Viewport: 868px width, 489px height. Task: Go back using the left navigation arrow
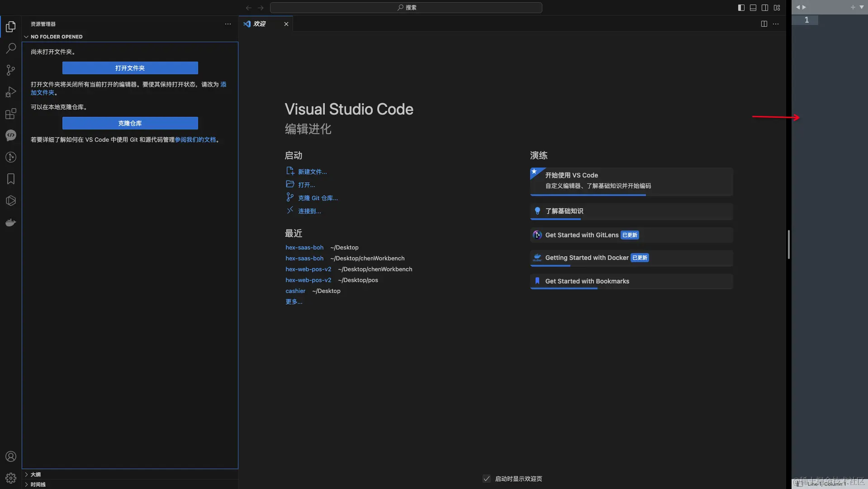[248, 8]
